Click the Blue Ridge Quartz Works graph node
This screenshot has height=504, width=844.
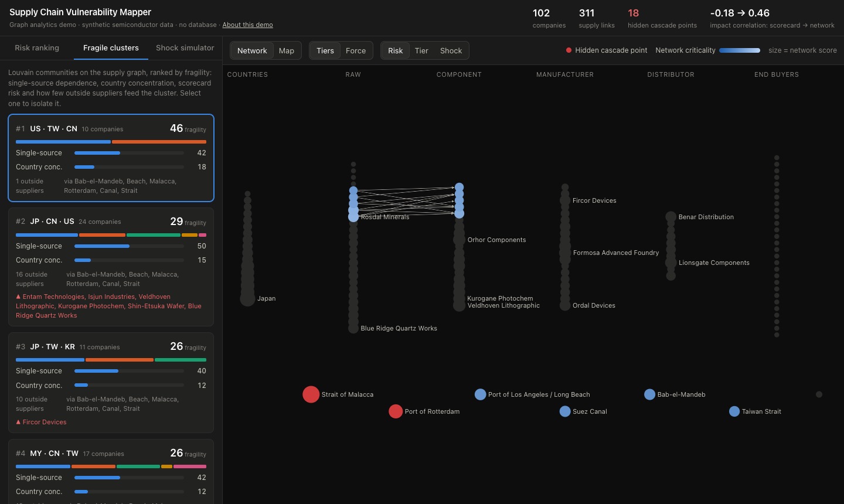click(353, 328)
